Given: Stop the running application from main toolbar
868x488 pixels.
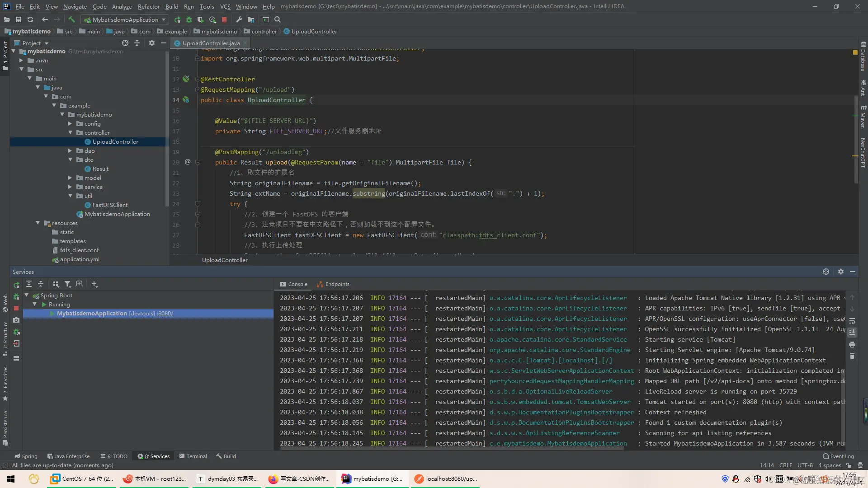Looking at the screenshot, I should 224,19.
